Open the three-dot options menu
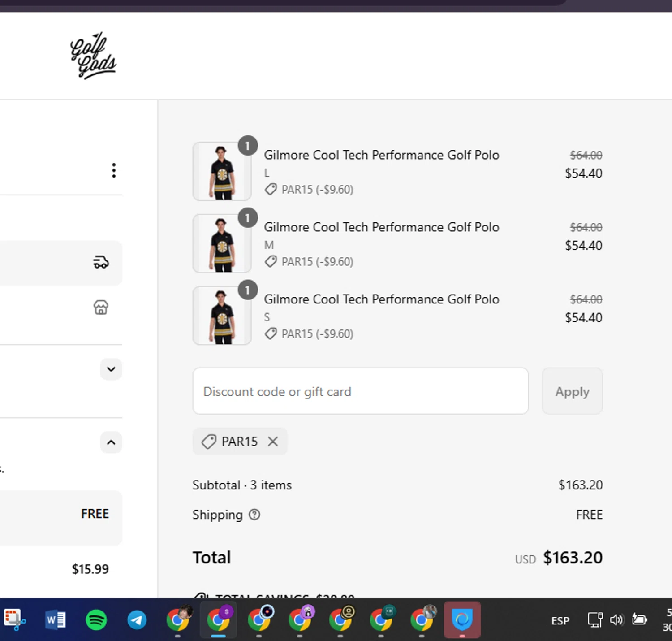672x641 pixels. [114, 170]
